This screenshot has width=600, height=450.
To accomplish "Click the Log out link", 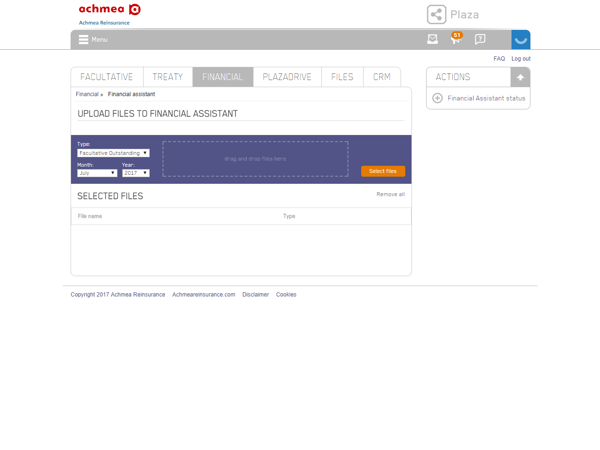I will 521,59.
